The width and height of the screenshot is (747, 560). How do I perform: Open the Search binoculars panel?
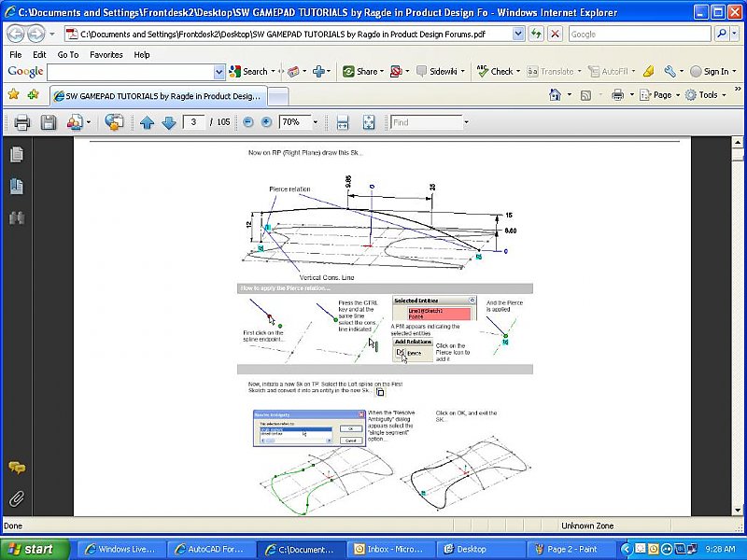16,218
